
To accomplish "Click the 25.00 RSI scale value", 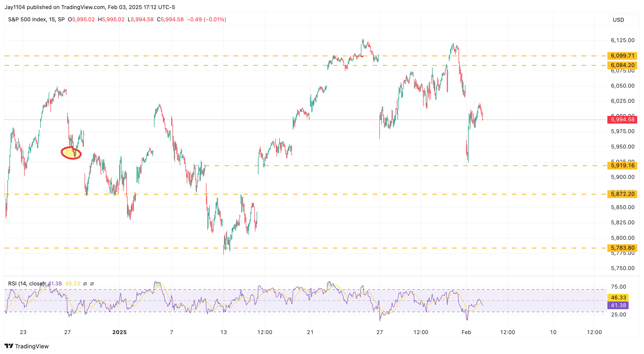I will point(618,314).
